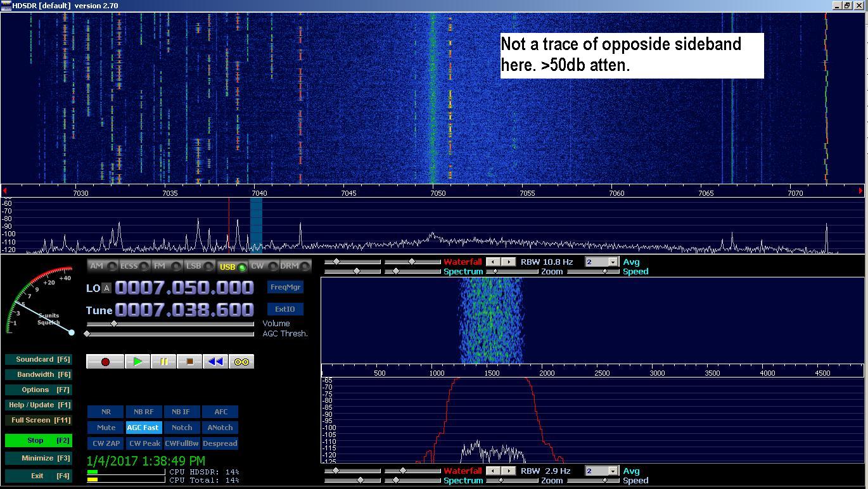This screenshot has height=489, width=868.
Task: Open the Bandwidth [F6] menu
Action: point(37,374)
